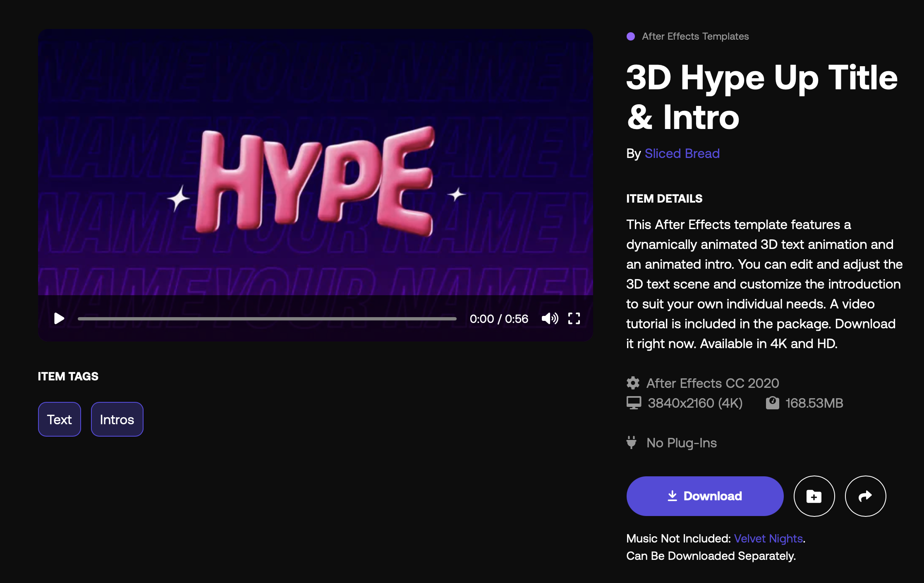Click the video progress bar
The width and height of the screenshot is (924, 583).
pos(267,319)
